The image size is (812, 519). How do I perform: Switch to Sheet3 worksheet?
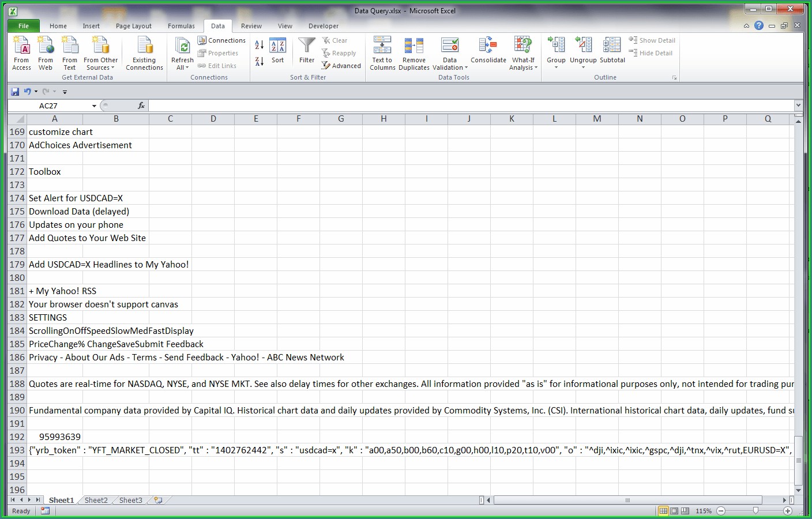(x=131, y=500)
